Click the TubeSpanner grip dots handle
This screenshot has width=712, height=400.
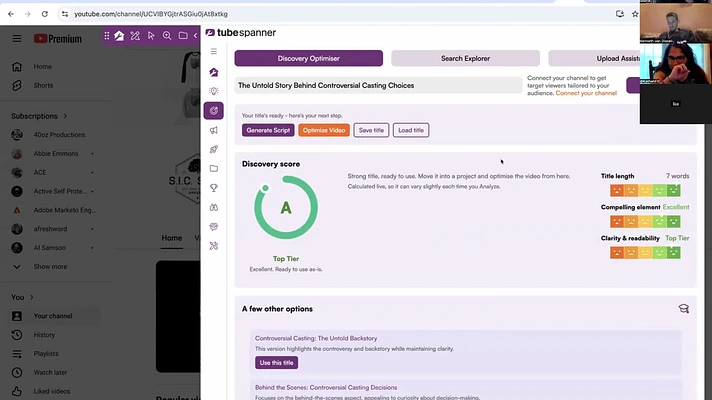[x=107, y=36]
